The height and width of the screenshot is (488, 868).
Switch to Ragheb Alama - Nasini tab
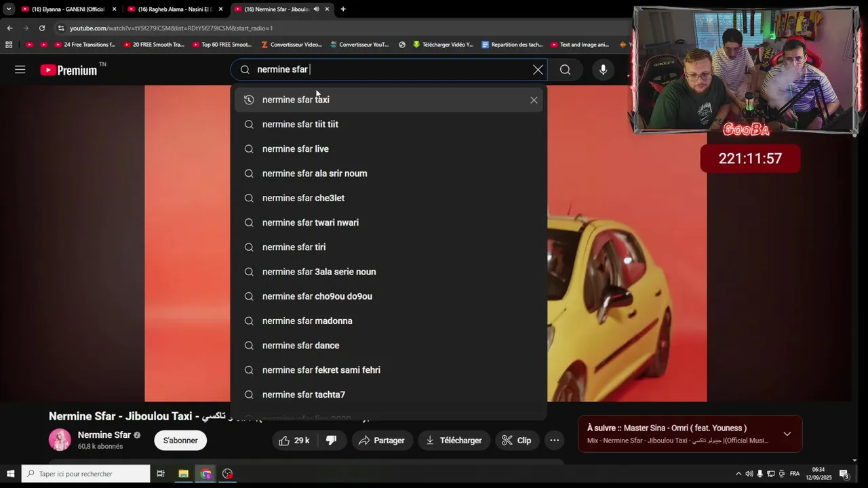[173, 9]
